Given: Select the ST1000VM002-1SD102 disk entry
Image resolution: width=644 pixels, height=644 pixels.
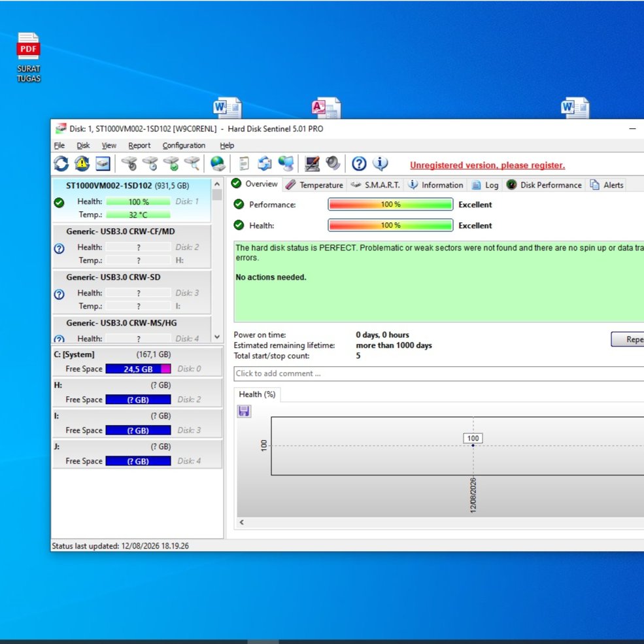Looking at the screenshot, I should point(132,201).
